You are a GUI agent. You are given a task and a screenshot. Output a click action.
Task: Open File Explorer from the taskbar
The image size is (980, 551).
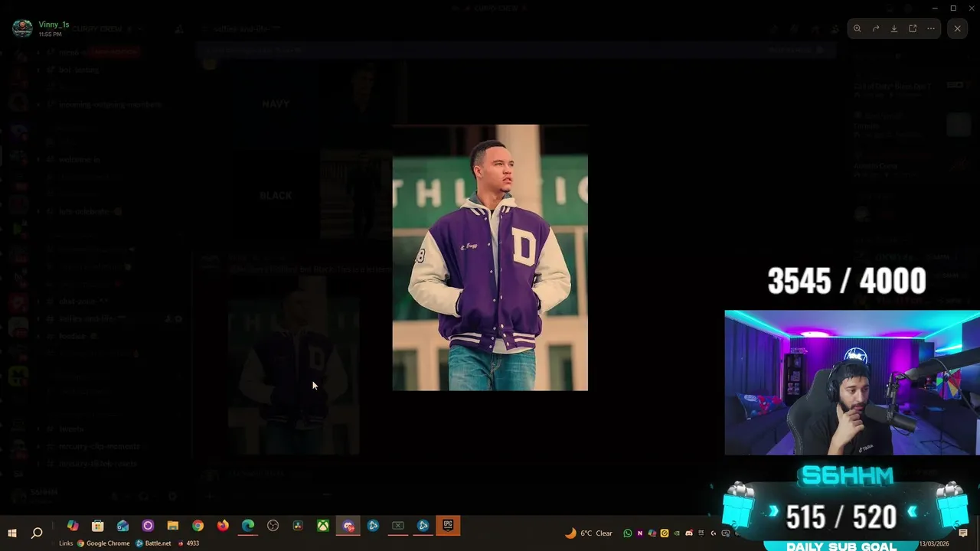[173, 526]
